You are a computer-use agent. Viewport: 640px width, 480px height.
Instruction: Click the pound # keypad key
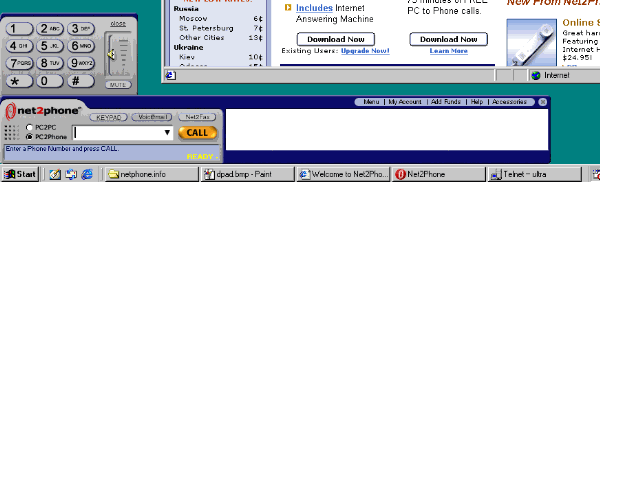click(x=80, y=81)
